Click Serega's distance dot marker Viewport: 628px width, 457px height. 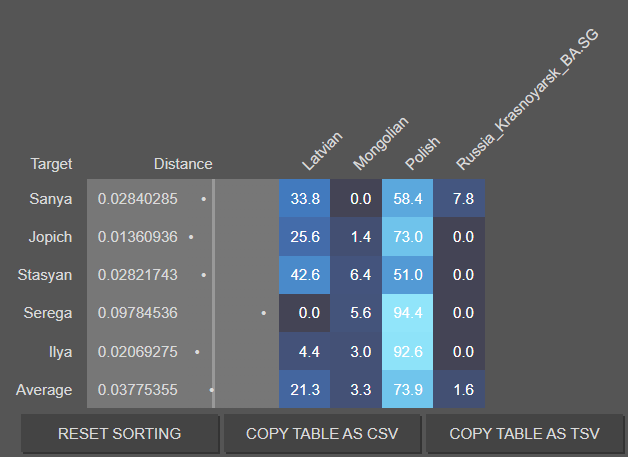[x=263, y=313]
